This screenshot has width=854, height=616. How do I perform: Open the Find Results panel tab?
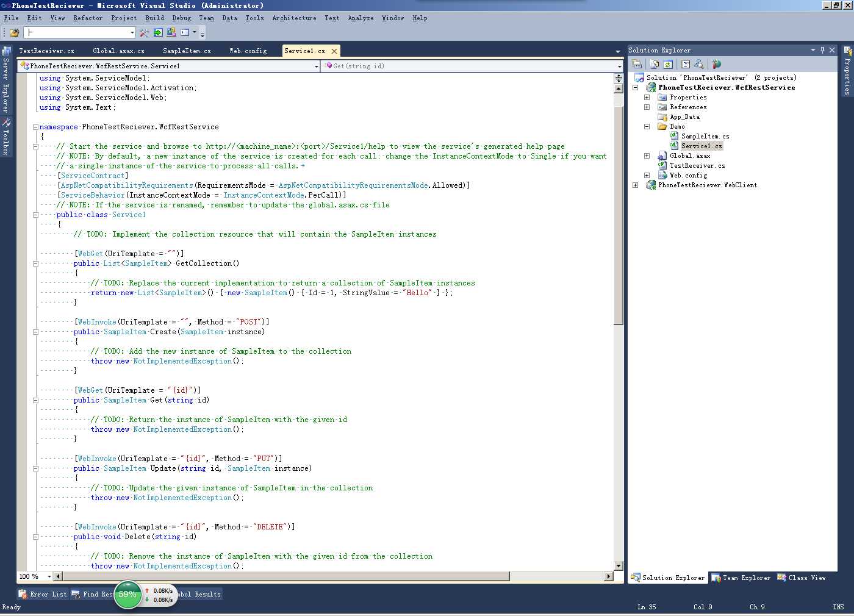tap(93, 594)
